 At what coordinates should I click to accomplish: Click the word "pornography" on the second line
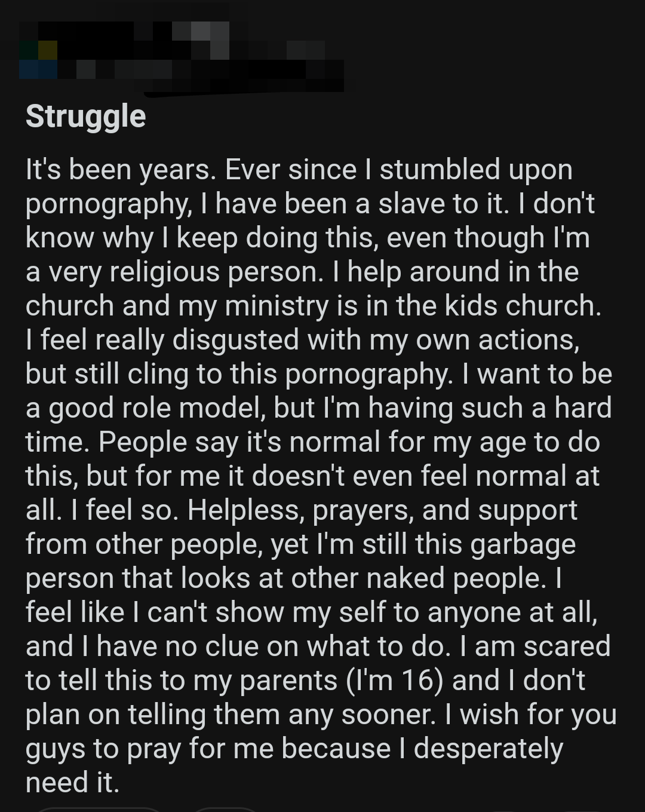click(x=107, y=204)
